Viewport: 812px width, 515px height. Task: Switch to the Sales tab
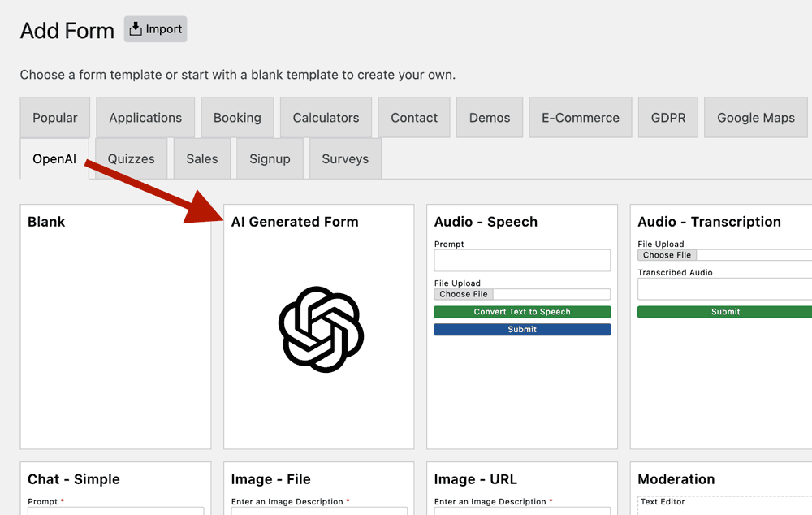tap(202, 158)
